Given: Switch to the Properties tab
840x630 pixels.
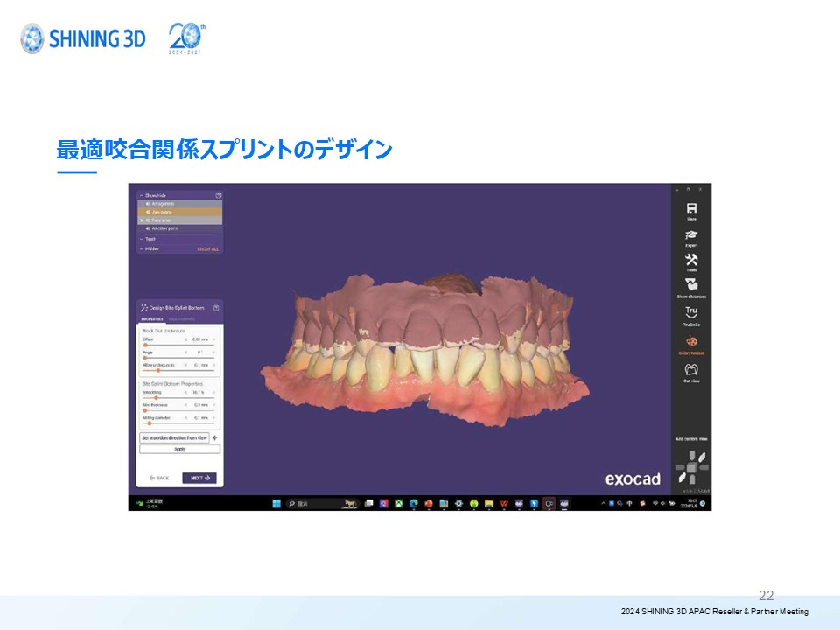Looking at the screenshot, I should (x=152, y=320).
